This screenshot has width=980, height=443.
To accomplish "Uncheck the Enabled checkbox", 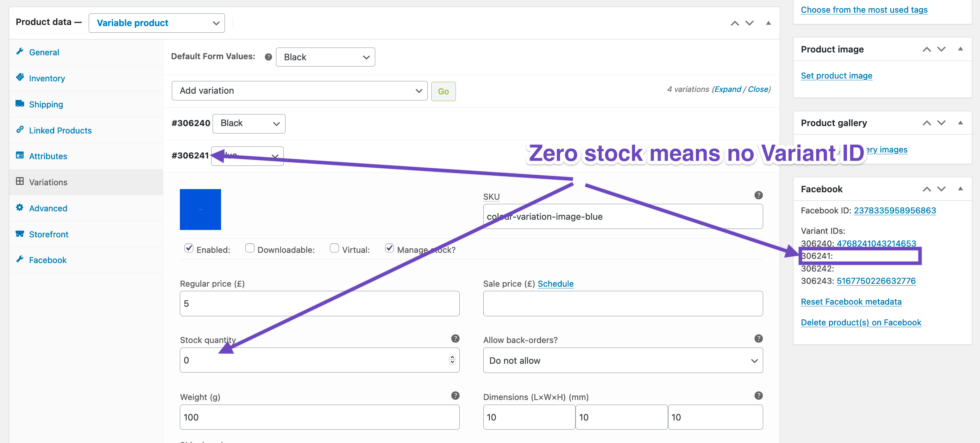I will pyautogui.click(x=189, y=248).
